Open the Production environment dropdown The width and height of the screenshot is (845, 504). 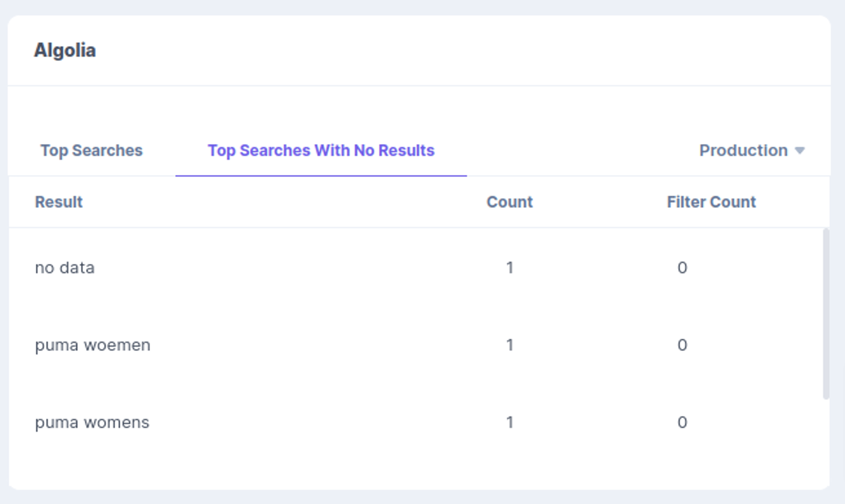(752, 151)
